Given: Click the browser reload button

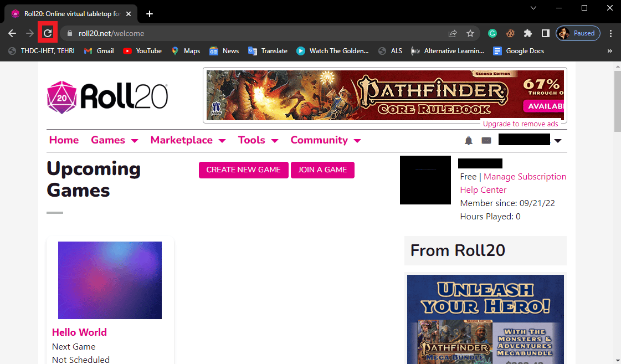Looking at the screenshot, I should (48, 33).
